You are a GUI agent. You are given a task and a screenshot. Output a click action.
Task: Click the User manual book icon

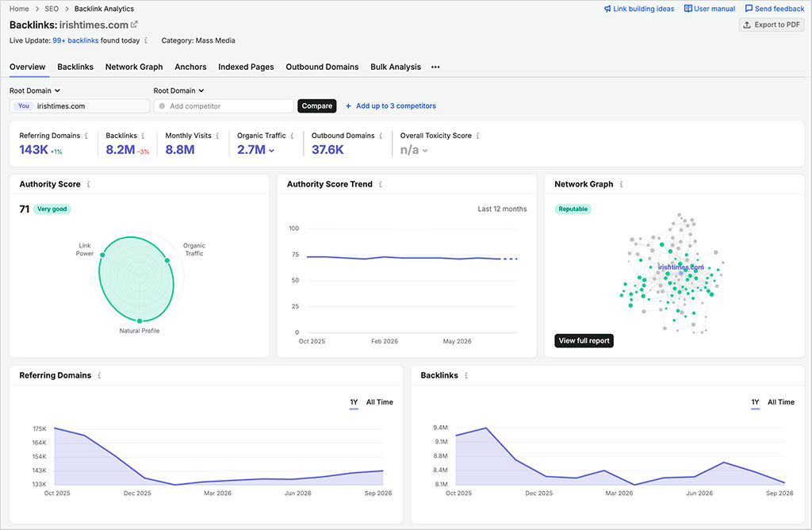coord(688,9)
